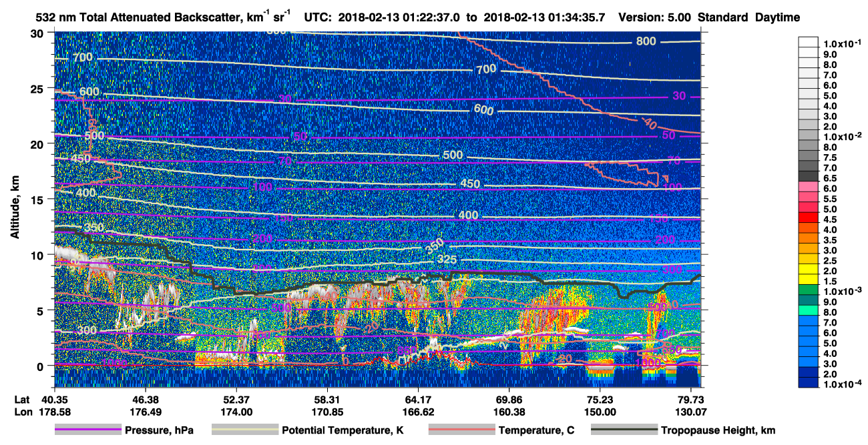Click the latitude value 69.86
868x445 pixels.
(x=509, y=400)
